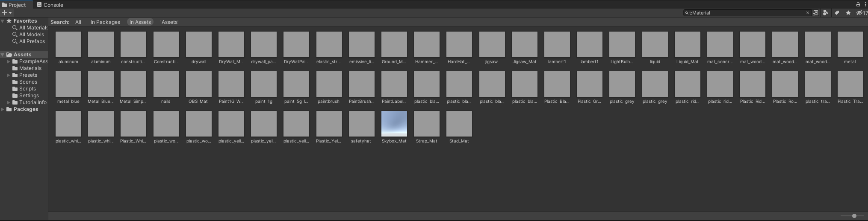868x221 pixels.
Task: Select the Strap_Mat material icon
Action: coord(427,124)
